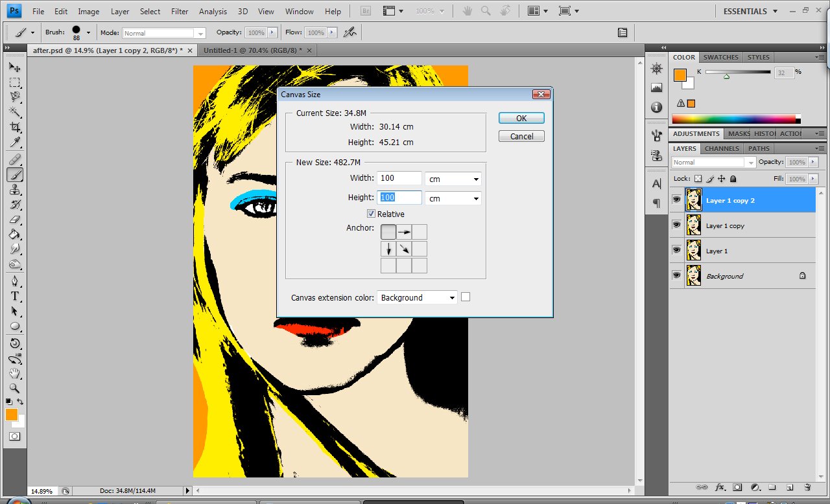Select the Healing Brush tool
830x504 pixels.
point(14,159)
